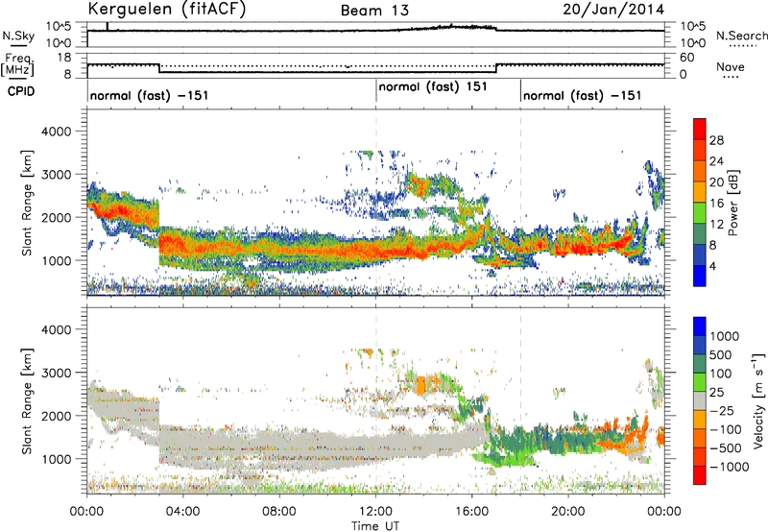The image size is (768, 532).
Task: Click the "N.Search" legend label
Action: [x=741, y=36]
